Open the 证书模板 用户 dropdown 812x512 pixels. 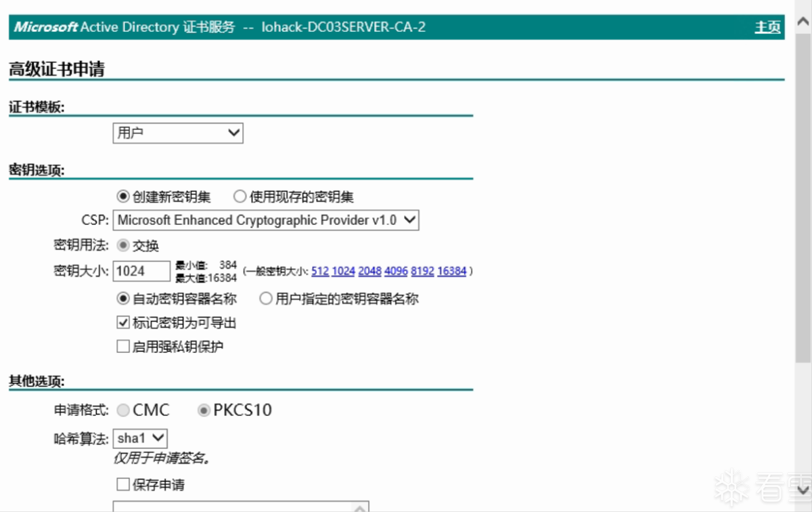(x=177, y=133)
